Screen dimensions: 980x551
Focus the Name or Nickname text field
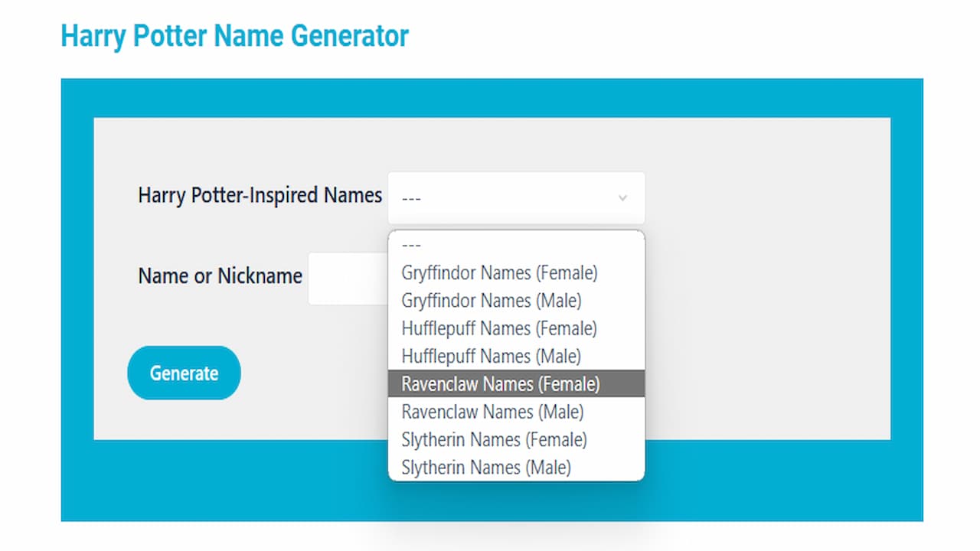(347, 279)
